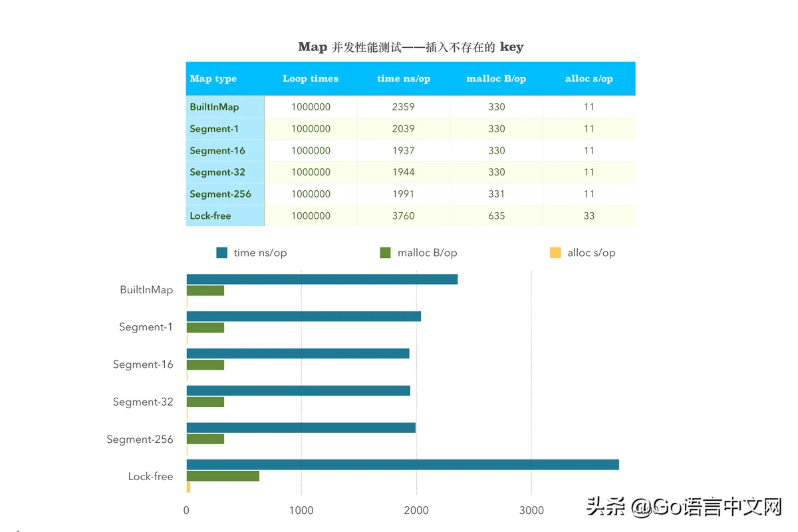Click the "Map type" column header
This screenshot has height=532, width=798.
[213, 78]
